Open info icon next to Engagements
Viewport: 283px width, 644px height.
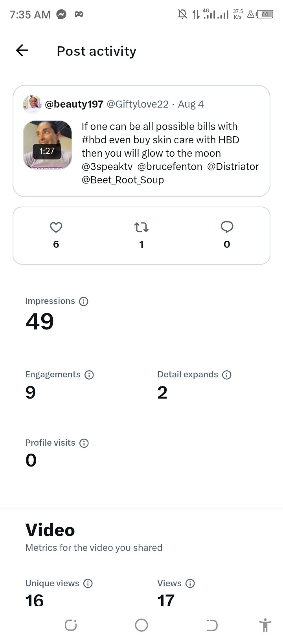click(89, 375)
